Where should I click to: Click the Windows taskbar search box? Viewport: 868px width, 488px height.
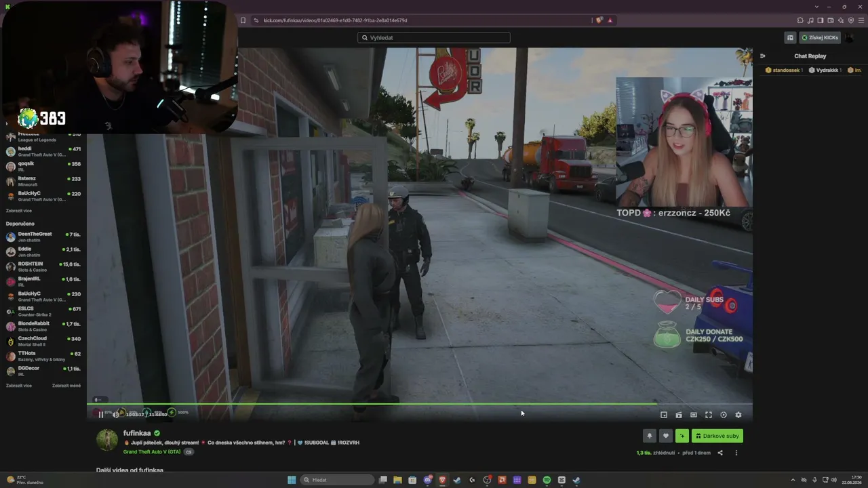point(338,480)
